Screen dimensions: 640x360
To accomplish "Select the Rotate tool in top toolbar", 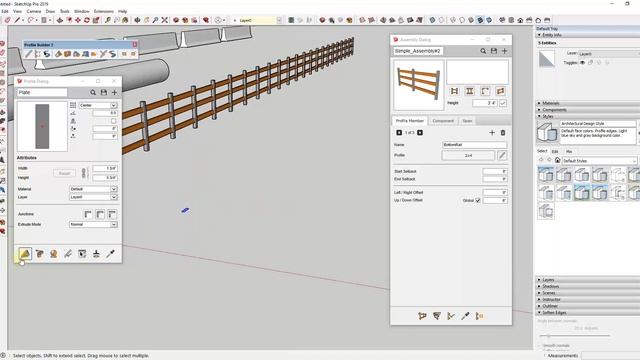I will point(87,20).
